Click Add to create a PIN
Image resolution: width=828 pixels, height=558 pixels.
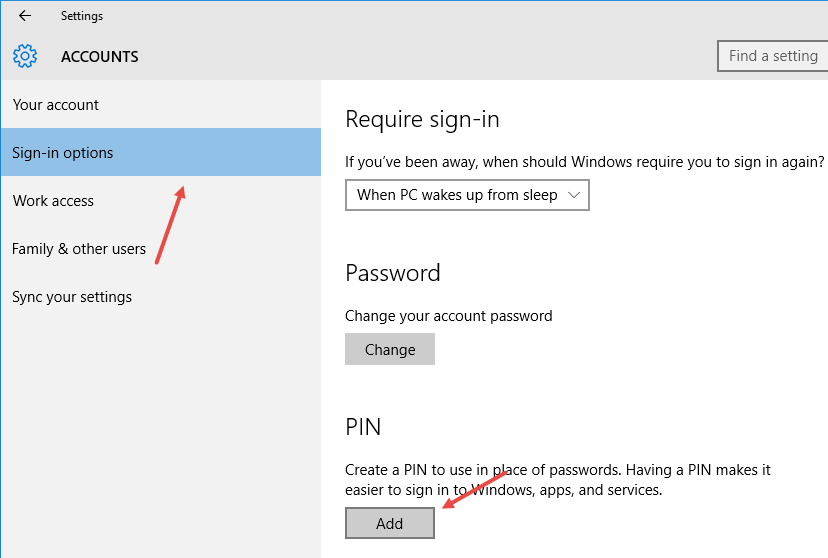pyautogui.click(x=390, y=523)
